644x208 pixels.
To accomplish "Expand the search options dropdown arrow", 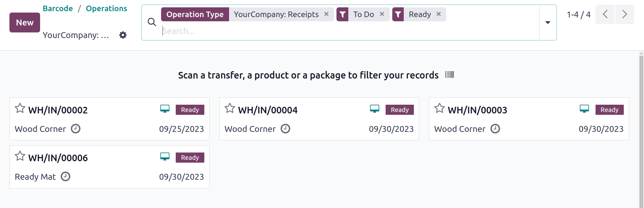I will pos(548,22).
